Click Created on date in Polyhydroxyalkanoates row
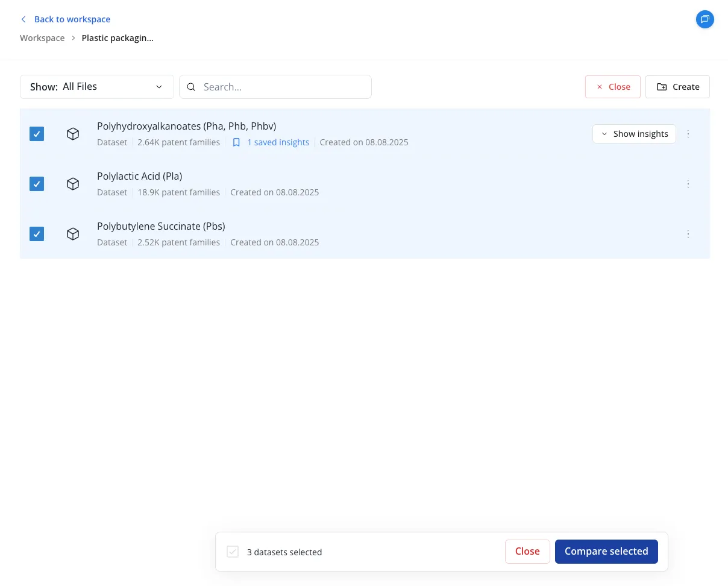 [364, 142]
